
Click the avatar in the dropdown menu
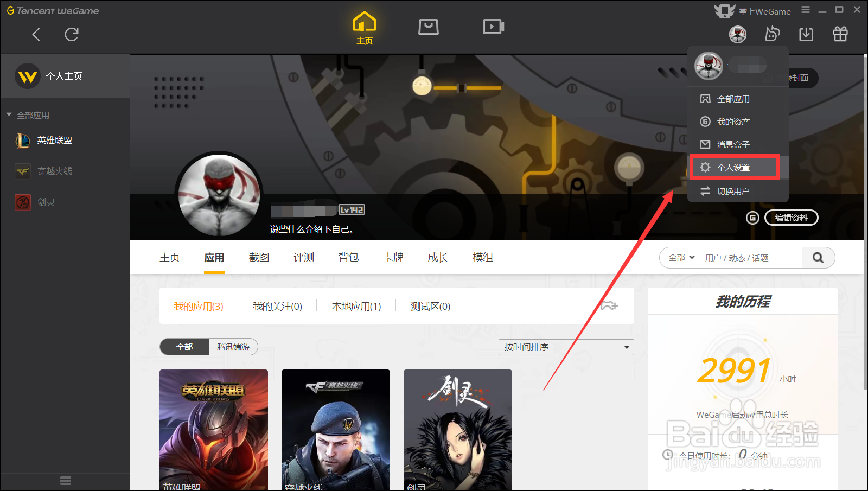click(x=709, y=66)
